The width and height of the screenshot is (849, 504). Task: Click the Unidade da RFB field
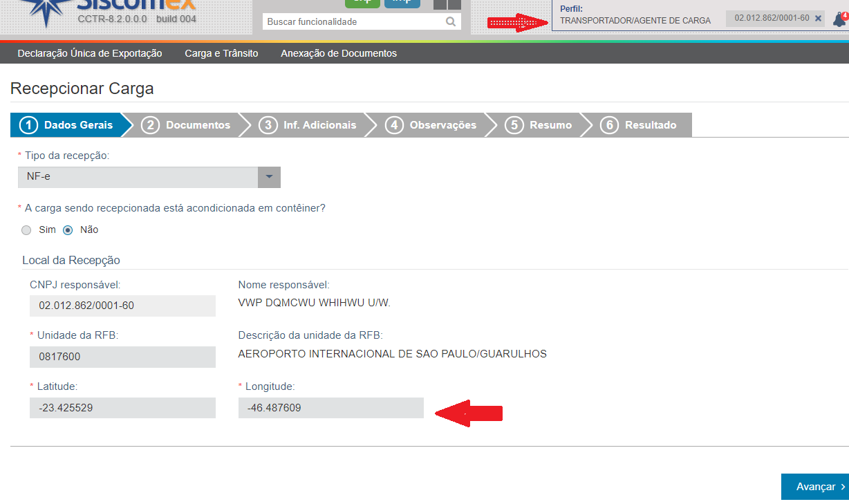[122, 357]
